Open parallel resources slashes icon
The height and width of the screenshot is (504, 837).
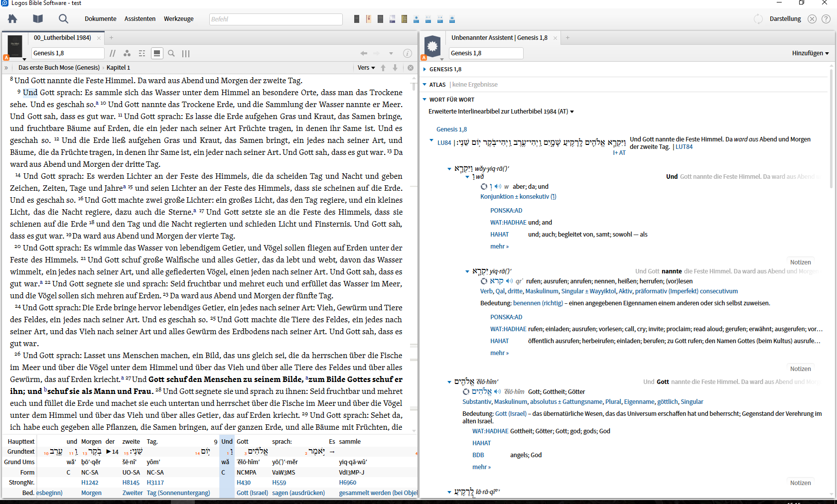113,53
